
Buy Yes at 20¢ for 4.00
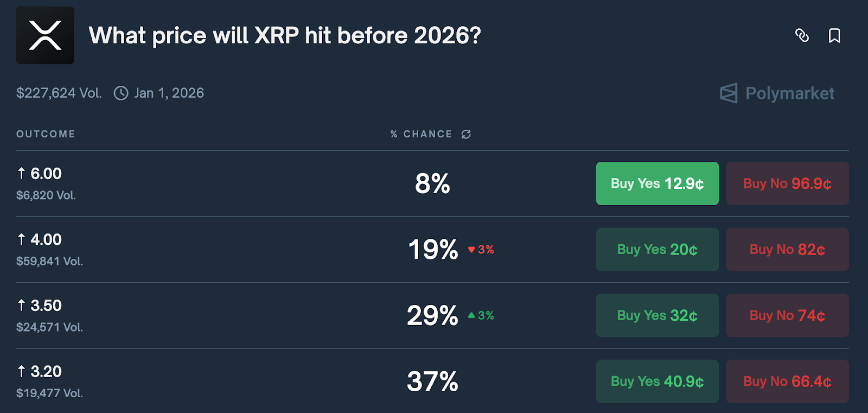pos(657,250)
